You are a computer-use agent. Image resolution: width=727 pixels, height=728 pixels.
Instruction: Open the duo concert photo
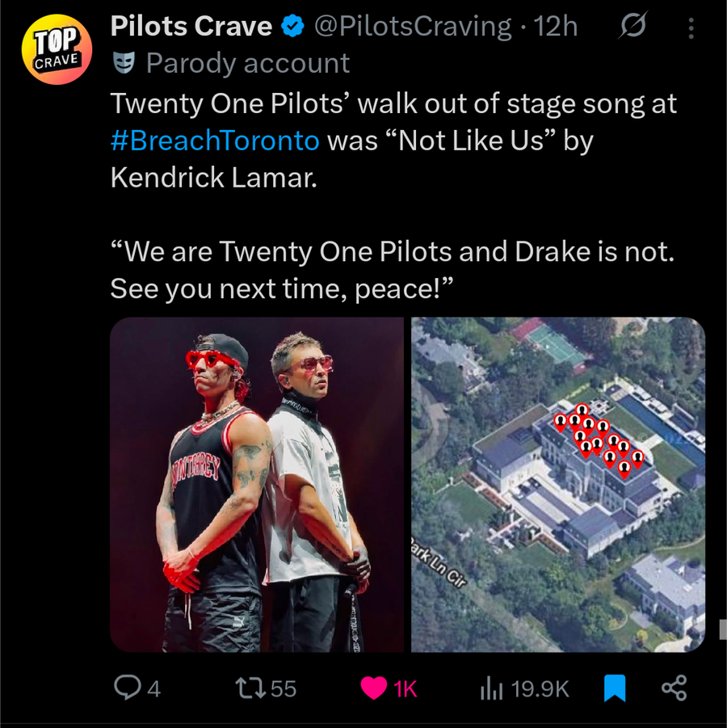257,484
